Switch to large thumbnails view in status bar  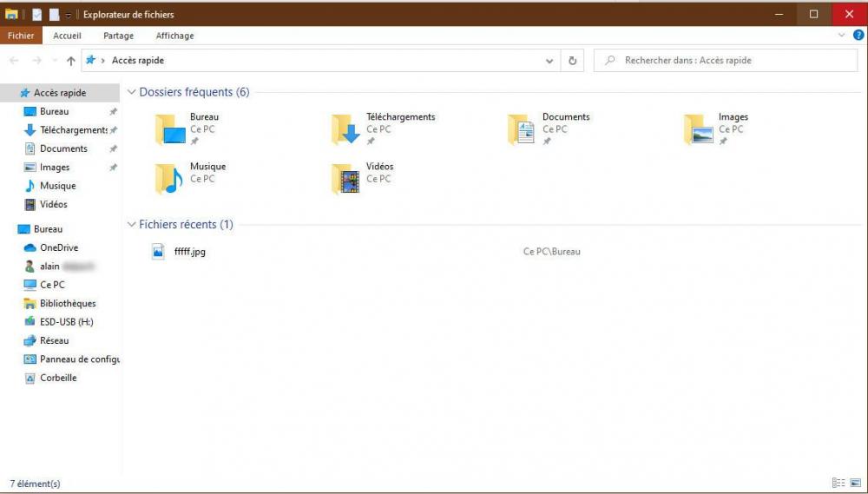(856, 483)
